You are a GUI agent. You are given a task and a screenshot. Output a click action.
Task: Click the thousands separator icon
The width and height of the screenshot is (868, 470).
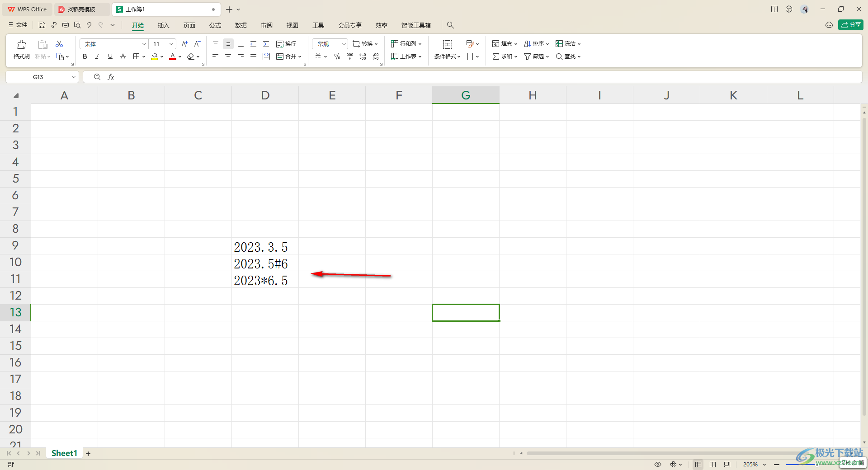tap(350, 56)
